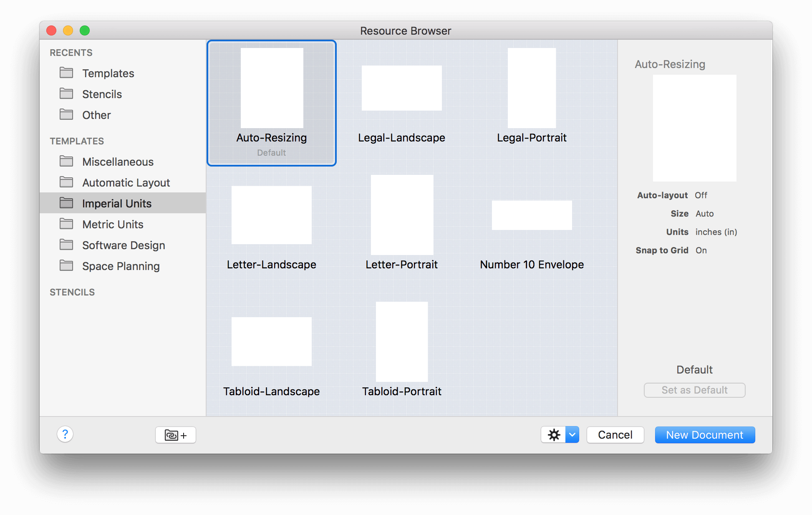Select the Letter-Portrait template thumbnail
Image resolution: width=812 pixels, height=515 pixels.
click(x=402, y=215)
